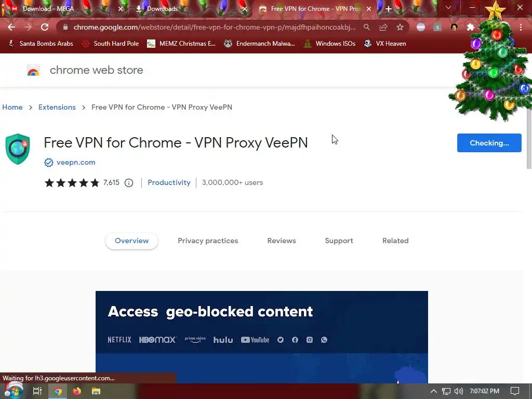Open the Windows ISOs bookmark
This screenshot has height=399, width=532.
pos(329,44)
